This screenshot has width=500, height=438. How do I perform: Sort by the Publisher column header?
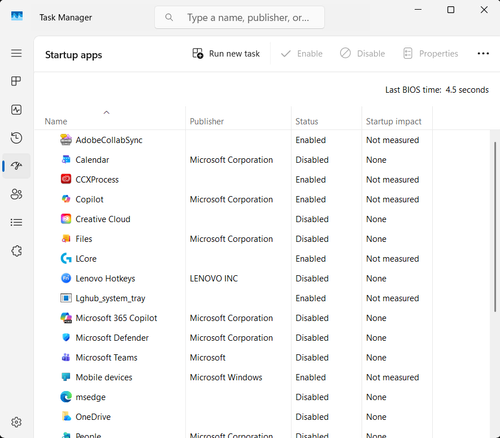[207, 121]
